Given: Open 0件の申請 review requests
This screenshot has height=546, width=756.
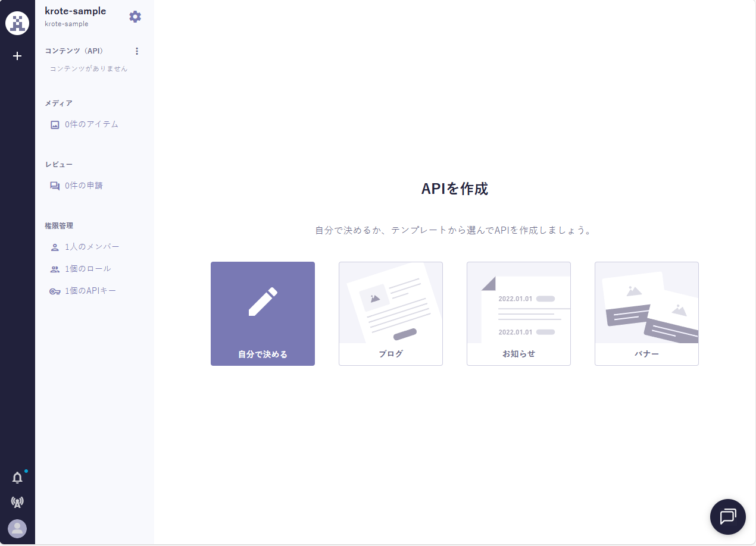Looking at the screenshot, I should tap(83, 186).
